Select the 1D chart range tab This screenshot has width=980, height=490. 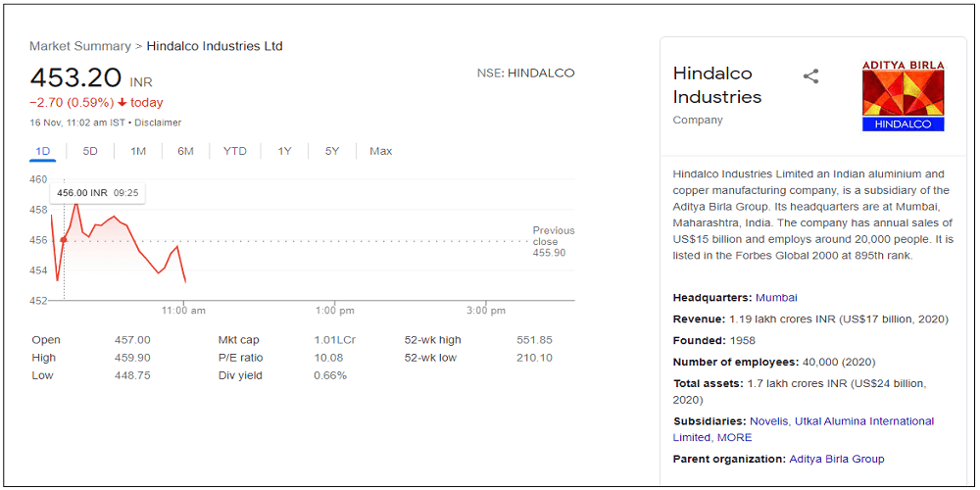tap(42, 151)
